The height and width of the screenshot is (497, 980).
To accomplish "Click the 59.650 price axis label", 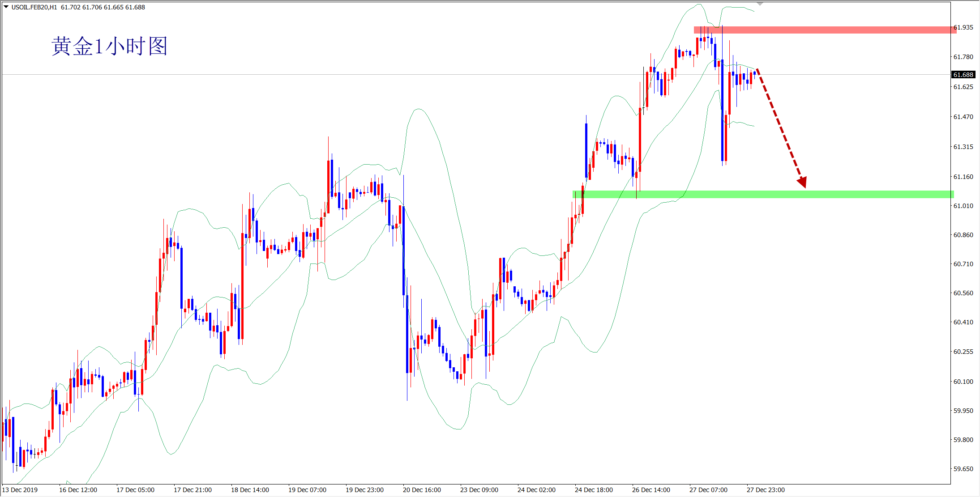I will 963,469.
